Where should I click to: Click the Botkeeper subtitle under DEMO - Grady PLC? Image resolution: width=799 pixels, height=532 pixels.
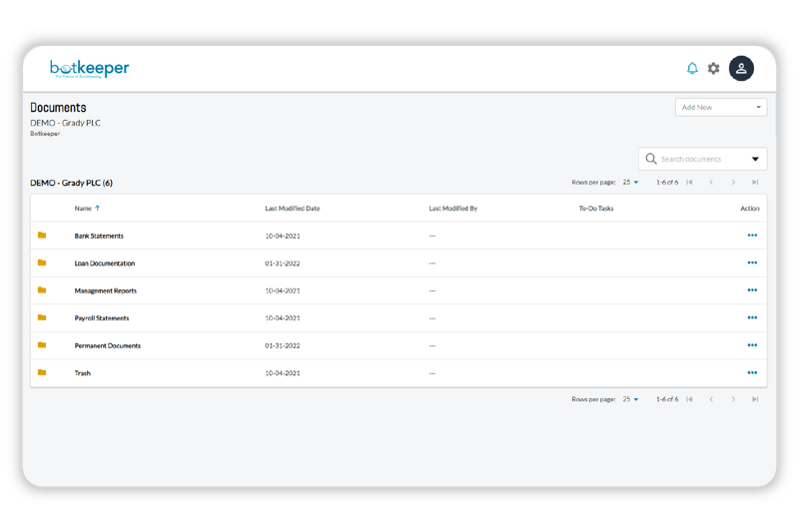[x=45, y=134]
